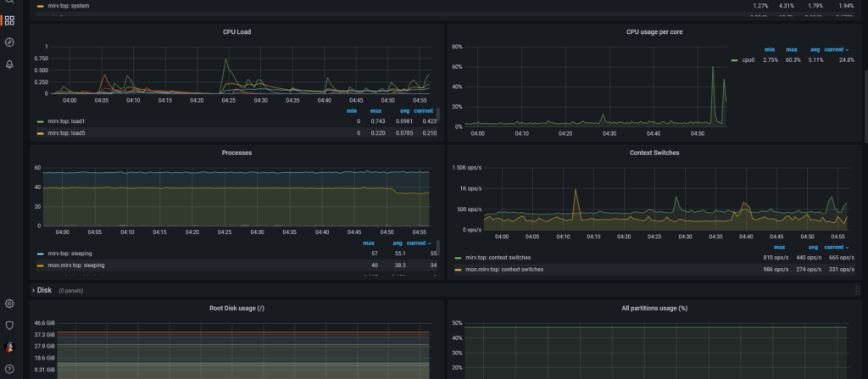This screenshot has height=379, width=868.
Task: Open the Alerting bell icon
Action: click(9, 64)
